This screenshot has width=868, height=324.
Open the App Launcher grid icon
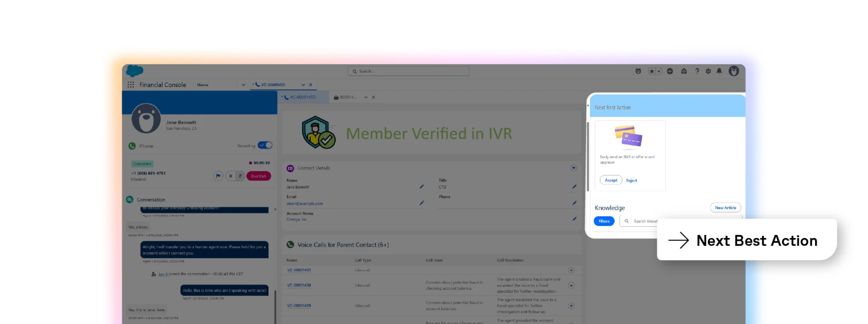(x=131, y=85)
